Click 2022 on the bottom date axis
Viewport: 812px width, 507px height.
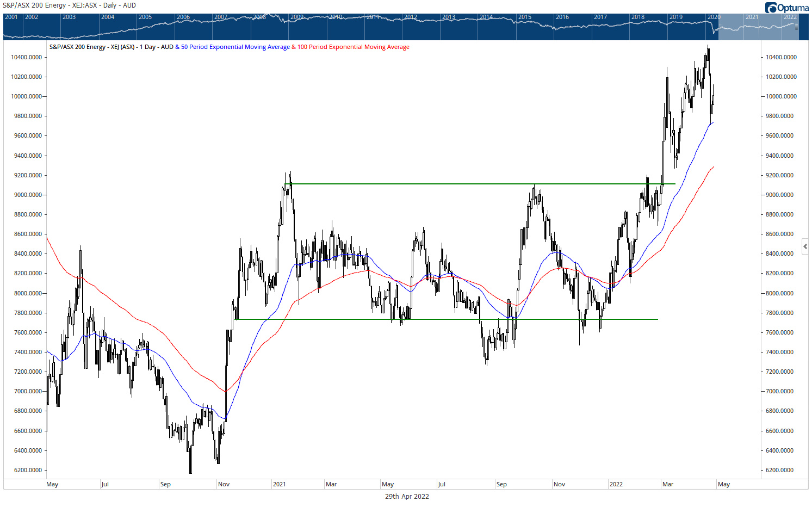click(x=616, y=484)
